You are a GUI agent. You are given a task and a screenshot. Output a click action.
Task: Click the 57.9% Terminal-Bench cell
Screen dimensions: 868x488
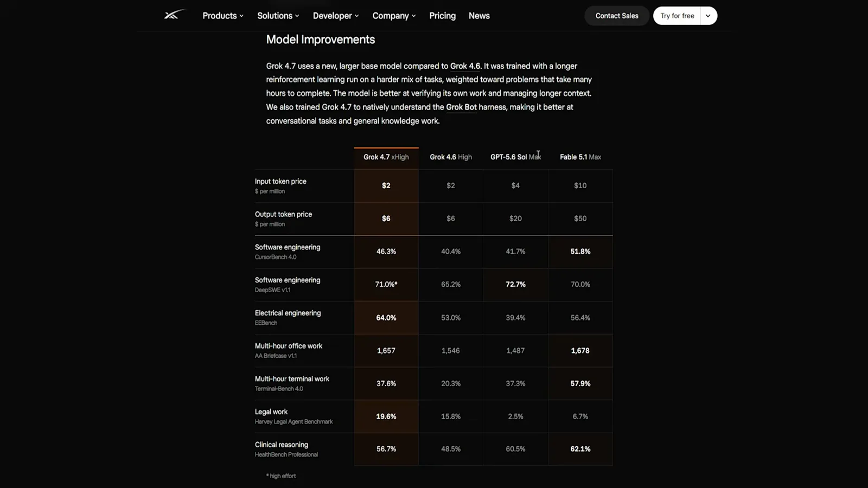coord(580,384)
